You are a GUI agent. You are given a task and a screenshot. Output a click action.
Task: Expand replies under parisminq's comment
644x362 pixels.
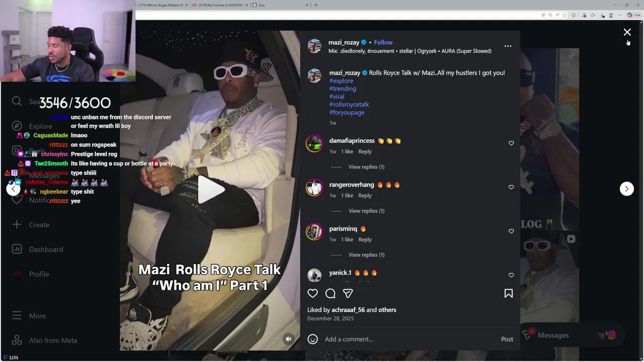(366, 254)
